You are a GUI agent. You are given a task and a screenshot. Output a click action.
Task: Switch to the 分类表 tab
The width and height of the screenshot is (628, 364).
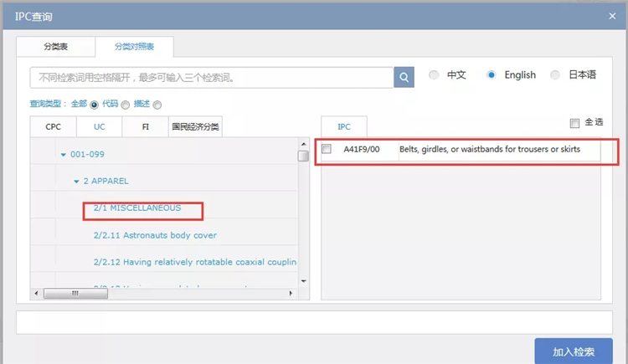click(x=56, y=47)
